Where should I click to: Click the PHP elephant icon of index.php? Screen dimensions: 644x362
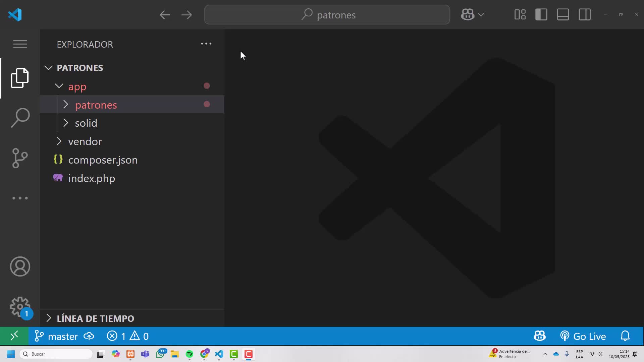click(58, 178)
